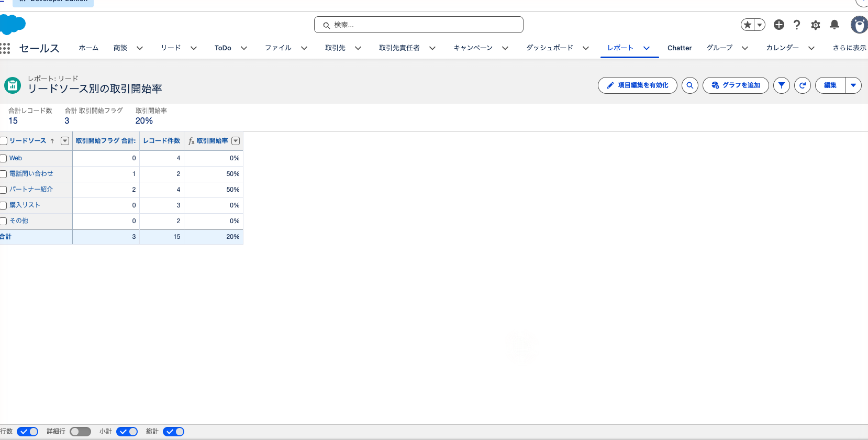This screenshot has width=868, height=440.
Task: Open the ToDo tab
Action: (223, 48)
